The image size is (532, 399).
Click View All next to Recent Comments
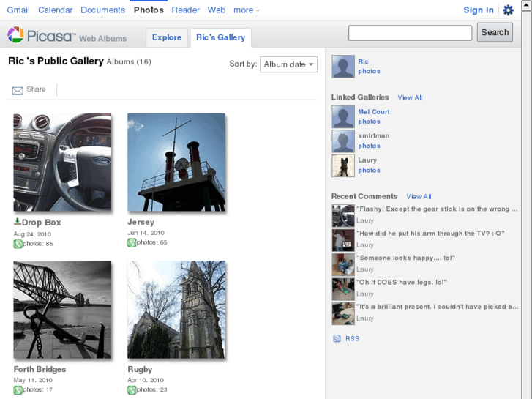click(x=419, y=197)
